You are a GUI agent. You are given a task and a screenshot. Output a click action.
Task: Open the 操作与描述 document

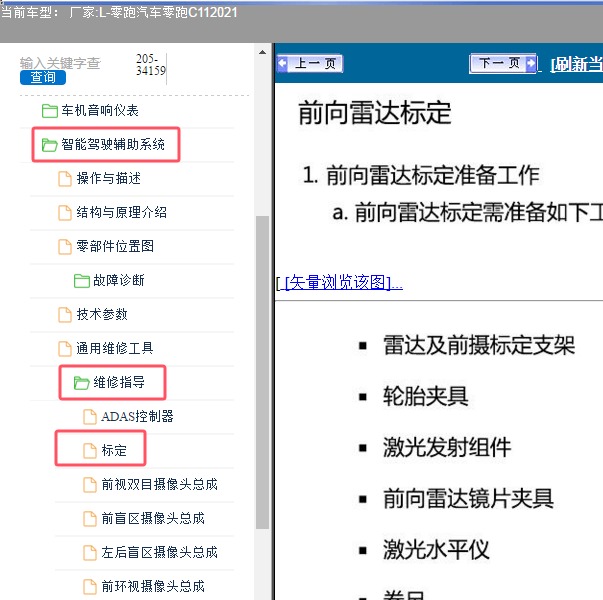(108, 178)
